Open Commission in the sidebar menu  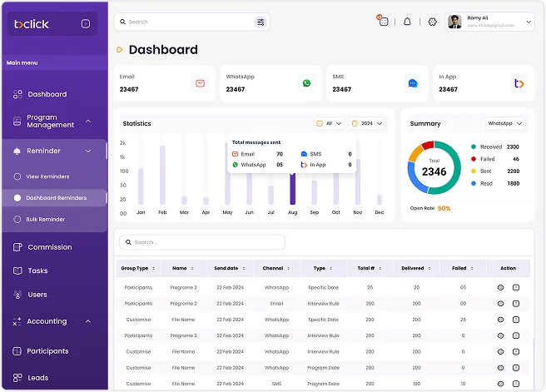tap(49, 247)
